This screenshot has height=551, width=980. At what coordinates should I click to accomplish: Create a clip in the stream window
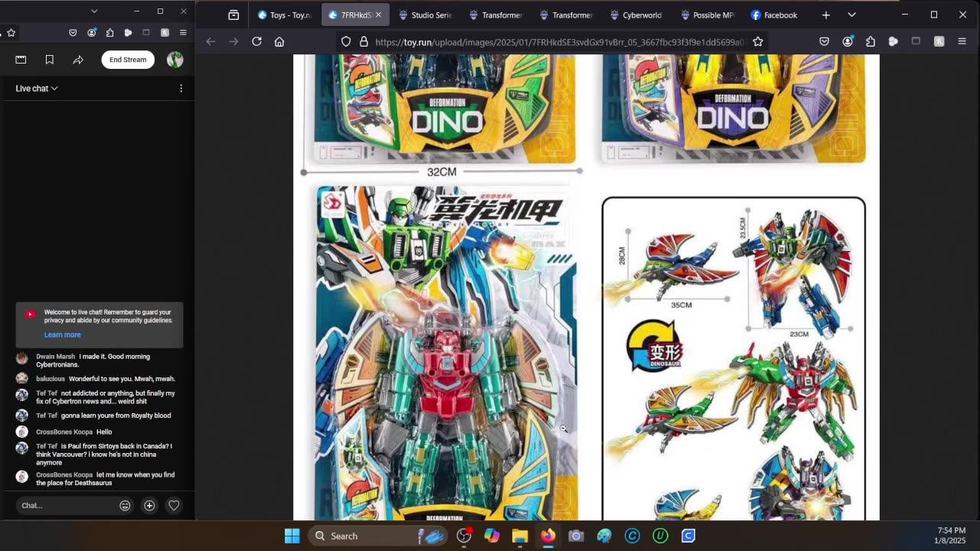[x=21, y=60]
